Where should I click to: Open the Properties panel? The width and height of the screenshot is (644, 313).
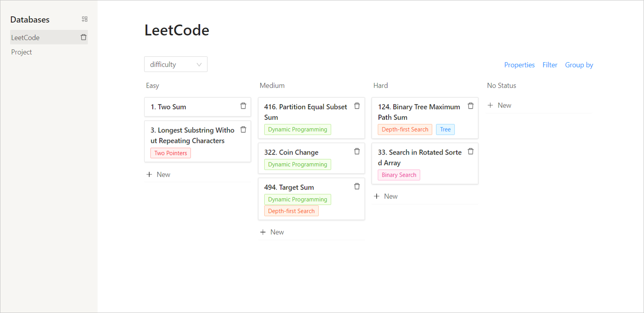pyautogui.click(x=519, y=65)
